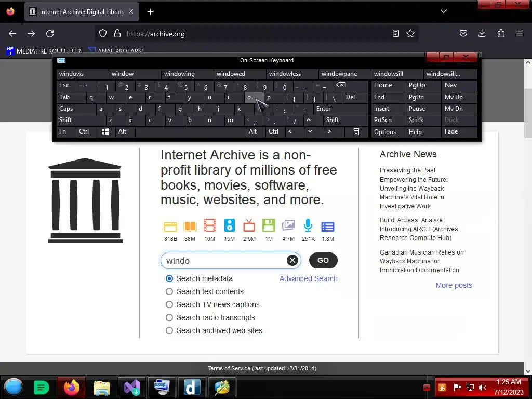Screen dimensions: 532x399
Task: Open the TV icon labeled 2.6M
Action: pos(249,225)
